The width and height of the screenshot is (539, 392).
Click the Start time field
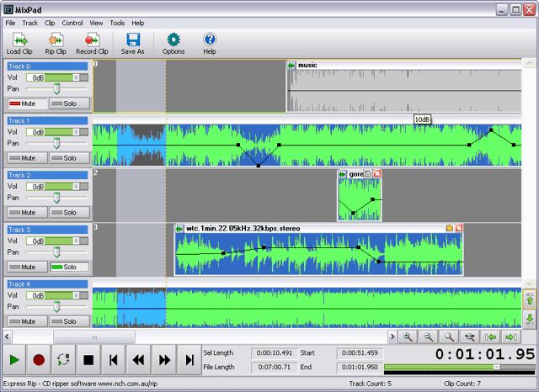[x=360, y=352]
